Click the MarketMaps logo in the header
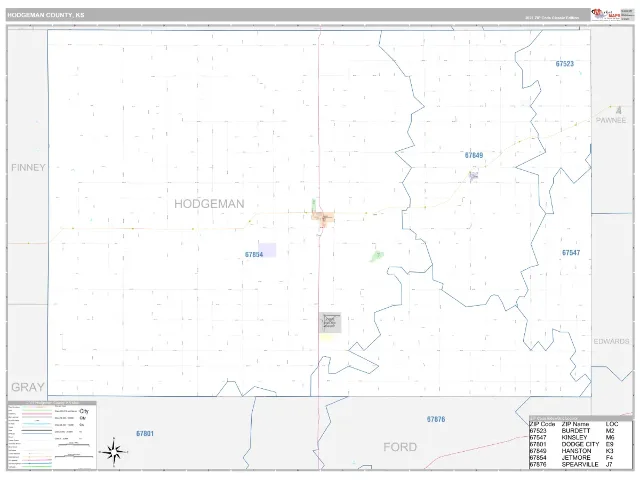This screenshot has height=480, width=640. 606,15
